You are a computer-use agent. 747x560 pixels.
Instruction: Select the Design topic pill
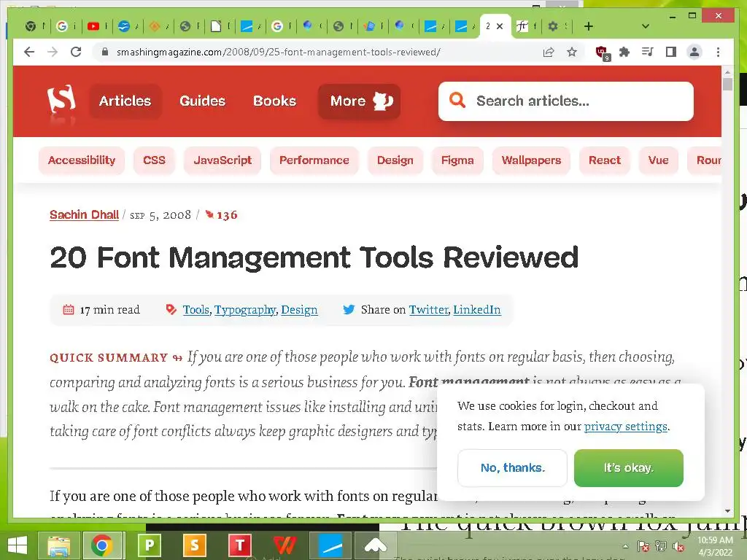[x=395, y=160]
